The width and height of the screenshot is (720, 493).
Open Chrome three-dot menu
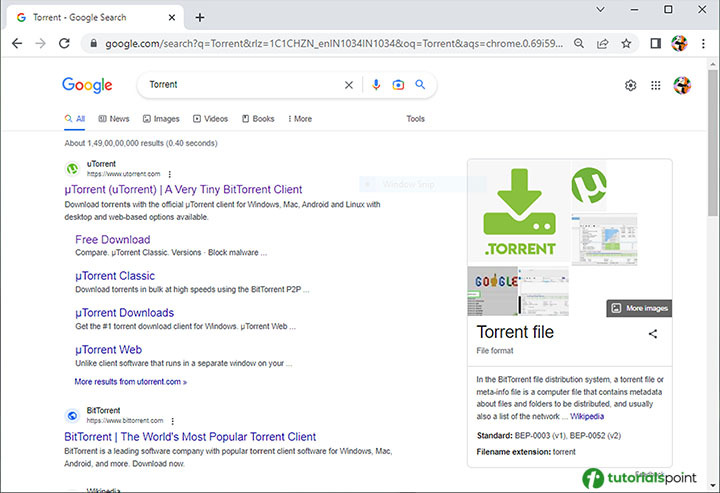coord(703,44)
